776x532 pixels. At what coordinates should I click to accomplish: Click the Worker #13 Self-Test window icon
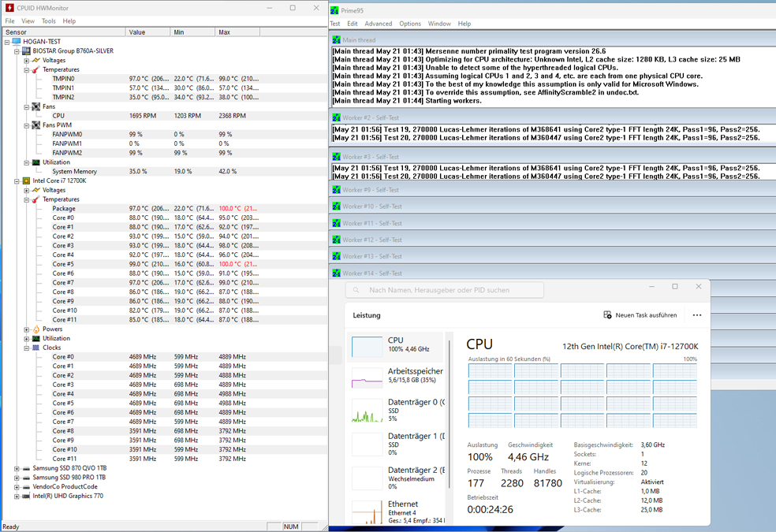(337, 256)
